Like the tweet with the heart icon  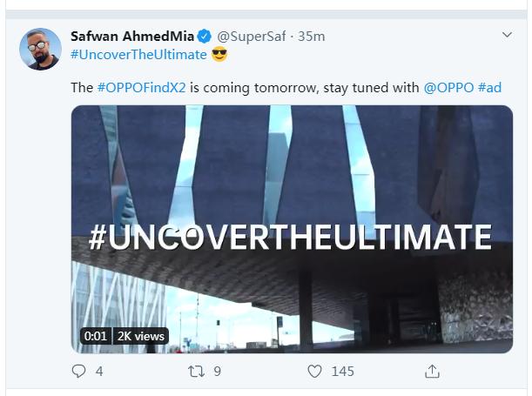click(316, 371)
